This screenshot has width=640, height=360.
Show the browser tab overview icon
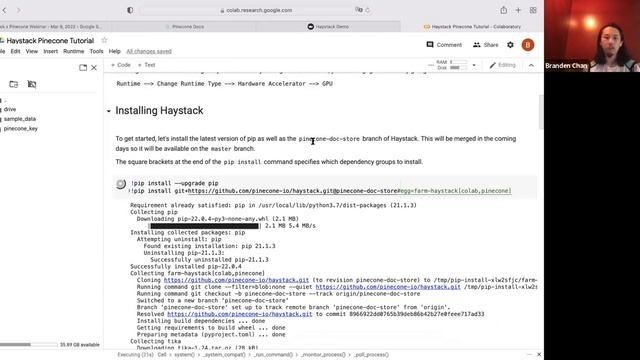(533, 10)
